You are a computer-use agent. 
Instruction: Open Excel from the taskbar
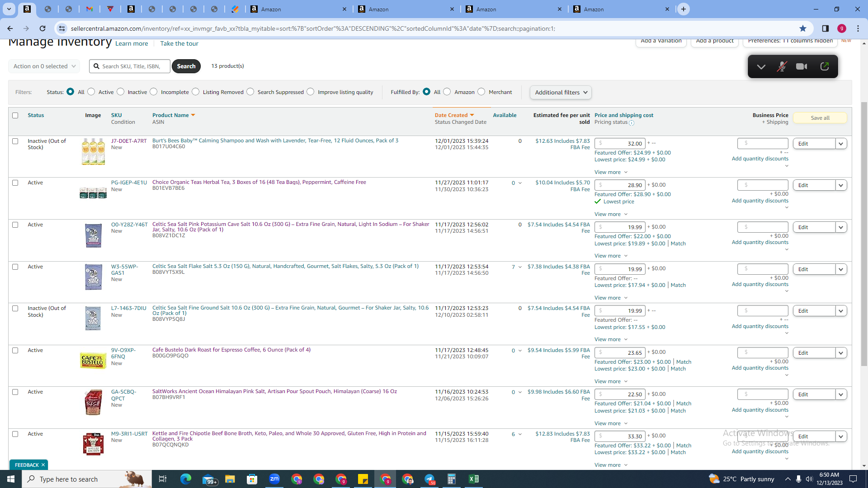[474, 479]
